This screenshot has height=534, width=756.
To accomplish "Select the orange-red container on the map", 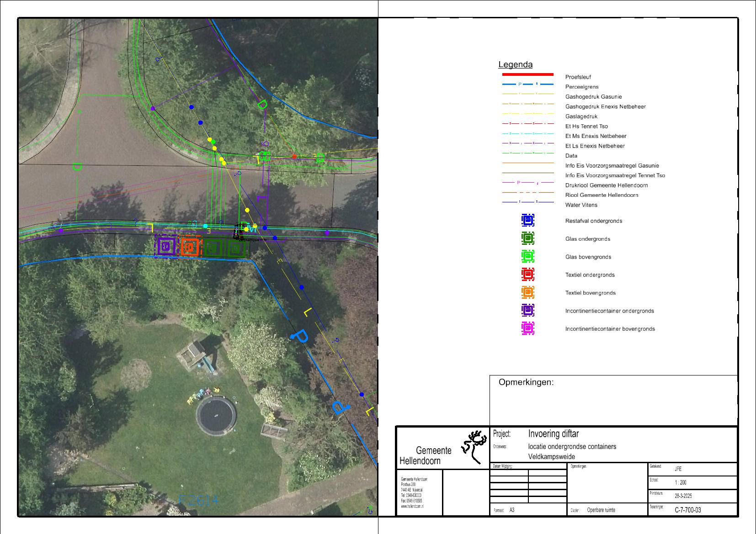I will click(190, 247).
